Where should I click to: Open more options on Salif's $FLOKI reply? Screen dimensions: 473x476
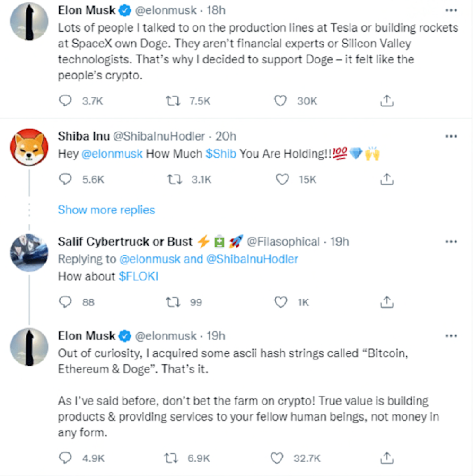click(451, 242)
